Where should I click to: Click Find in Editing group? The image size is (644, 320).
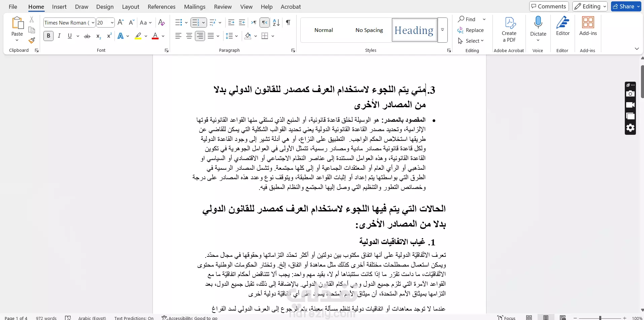click(x=467, y=19)
